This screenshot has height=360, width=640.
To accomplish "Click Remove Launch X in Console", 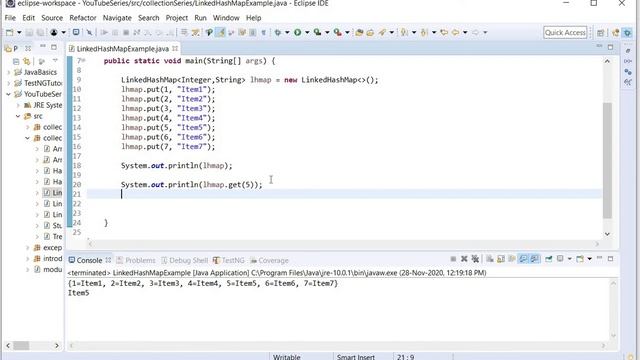I will (x=464, y=259).
